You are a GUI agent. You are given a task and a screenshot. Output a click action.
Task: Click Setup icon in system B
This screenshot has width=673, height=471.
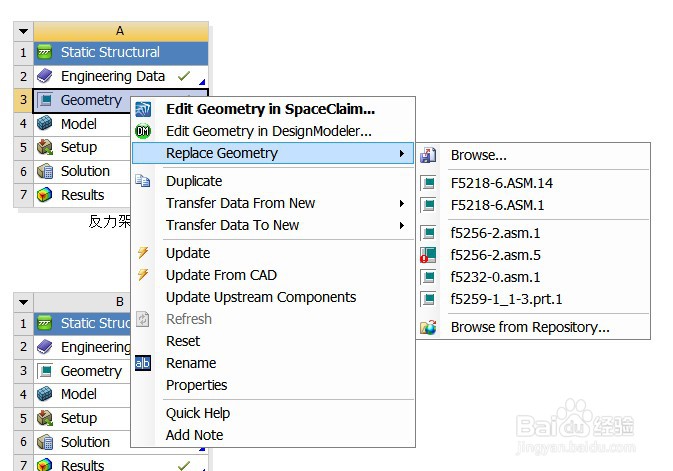45,418
